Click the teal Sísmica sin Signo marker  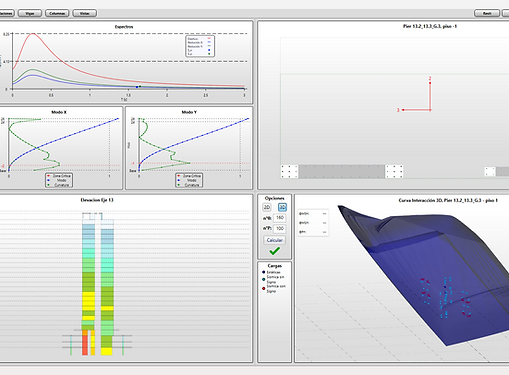(263, 279)
